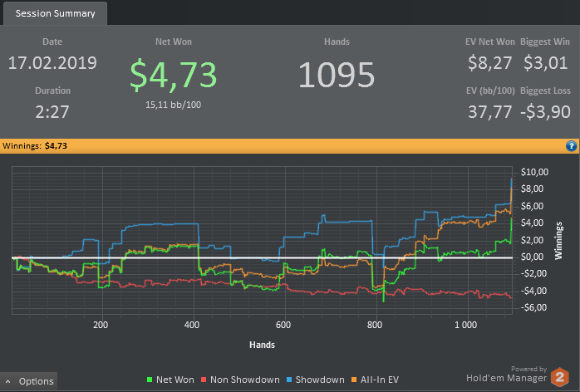Select the Showdown legend label

pos(320,380)
